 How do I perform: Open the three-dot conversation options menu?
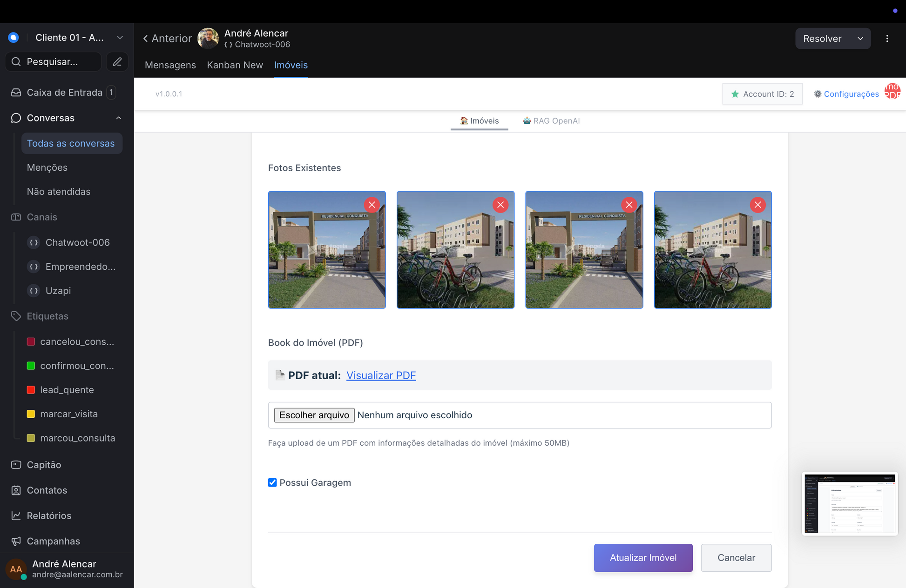click(x=887, y=39)
